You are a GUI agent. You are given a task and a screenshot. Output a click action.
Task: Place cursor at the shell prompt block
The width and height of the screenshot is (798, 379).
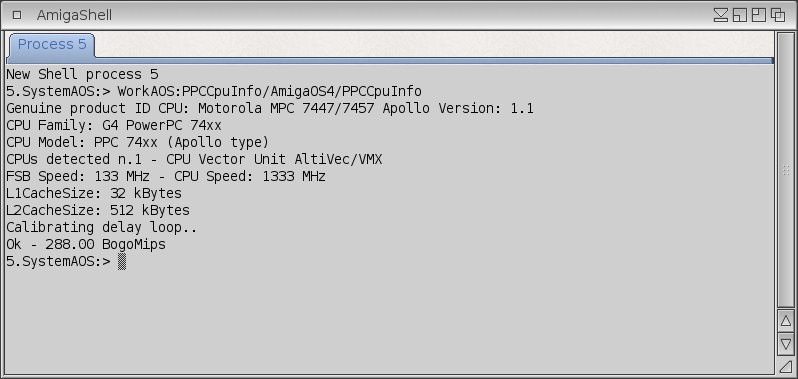coord(122,261)
